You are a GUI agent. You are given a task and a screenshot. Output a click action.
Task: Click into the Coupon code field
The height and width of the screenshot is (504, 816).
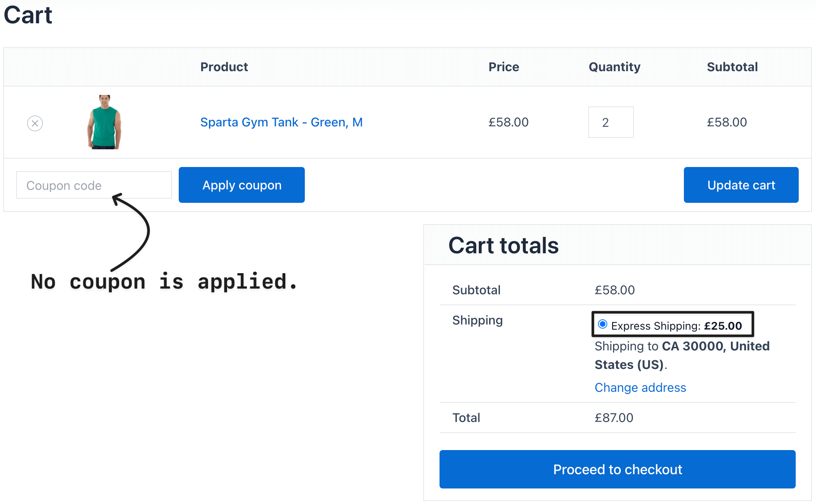94,185
